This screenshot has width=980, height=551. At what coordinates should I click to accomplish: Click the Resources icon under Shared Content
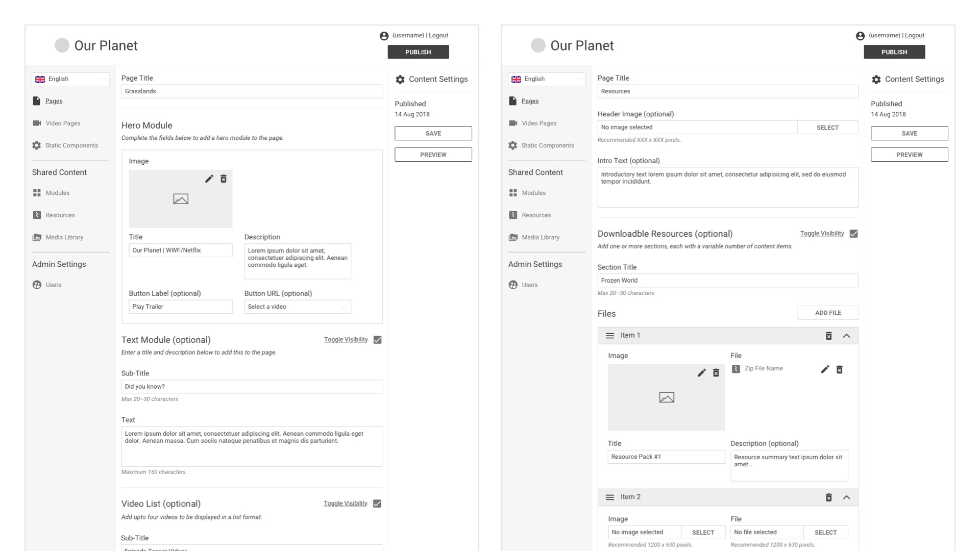37,215
